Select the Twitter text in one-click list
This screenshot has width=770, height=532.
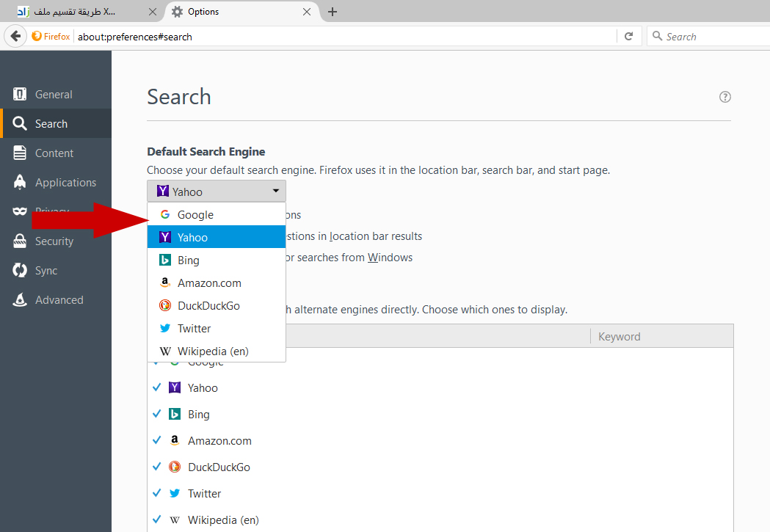(204, 493)
